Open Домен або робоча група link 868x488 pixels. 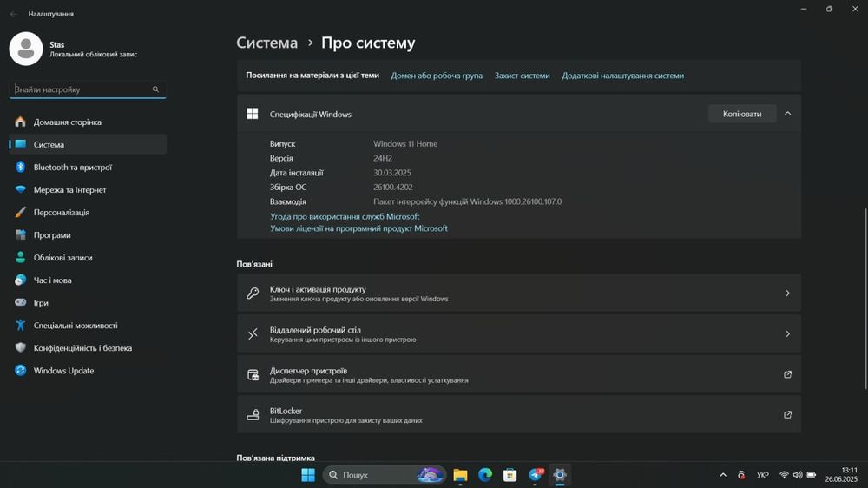click(x=437, y=76)
